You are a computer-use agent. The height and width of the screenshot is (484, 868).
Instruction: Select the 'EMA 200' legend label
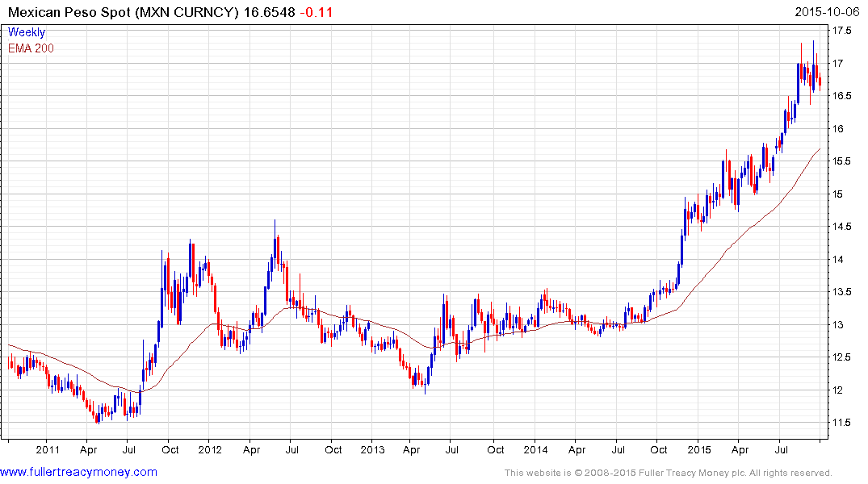[x=31, y=48]
